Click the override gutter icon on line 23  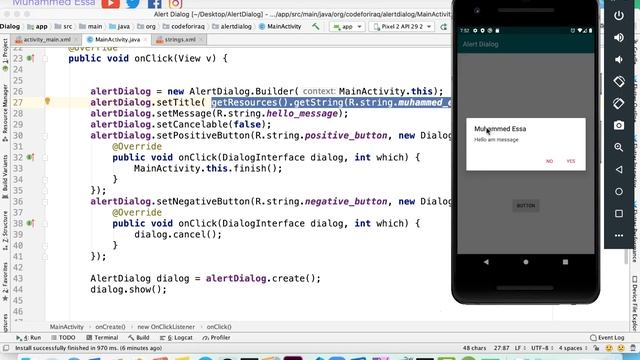30,58
